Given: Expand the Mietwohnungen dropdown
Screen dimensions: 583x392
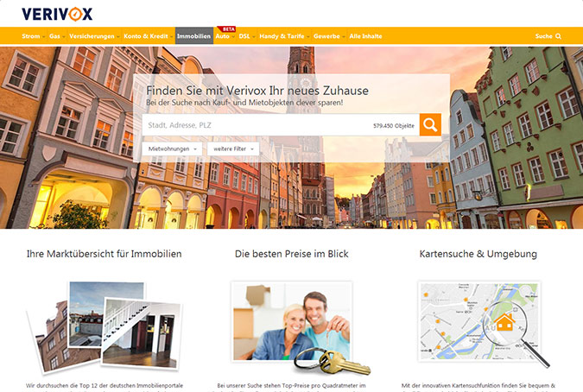Looking at the screenshot, I should pos(172,149).
